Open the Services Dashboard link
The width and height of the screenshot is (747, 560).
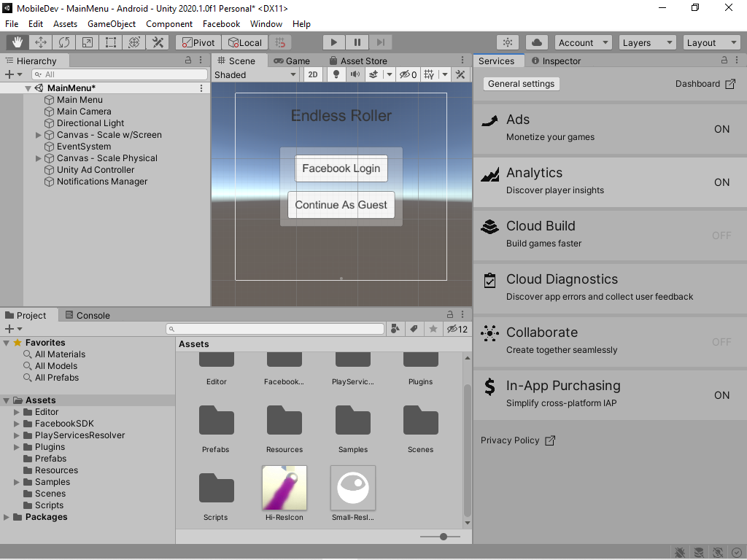pyautogui.click(x=705, y=84)
